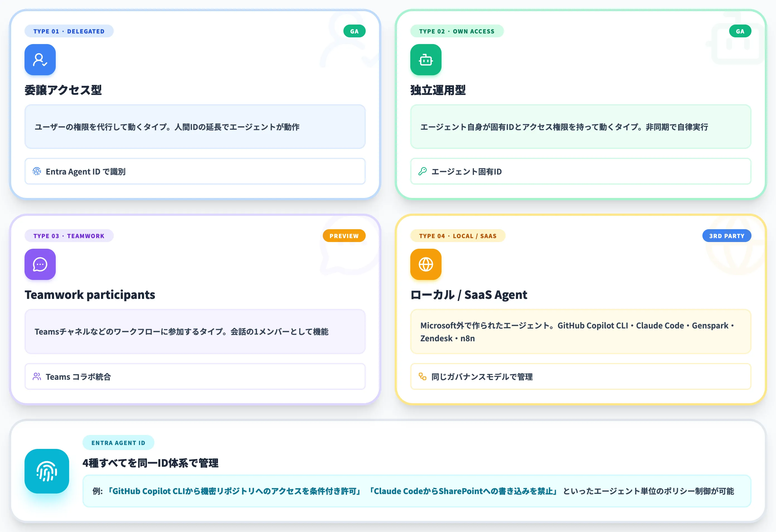Image resolution: width=776 pixels, height=532 pixels.
Task: Click the orange globe icon for ローカル / SaaS Agent
Action: click(426, 265)
